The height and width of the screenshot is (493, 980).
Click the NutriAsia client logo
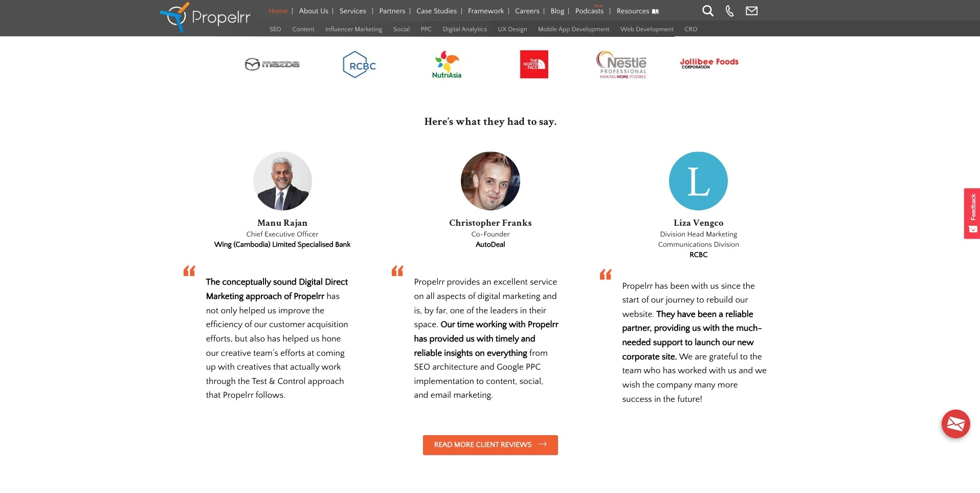(x=447, y=65)
